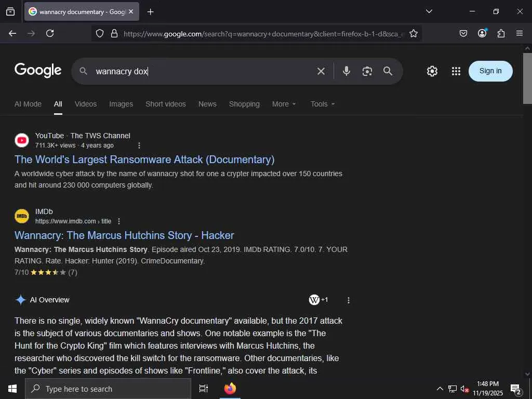The width and height of the screenshot is (532, 399).
Task: Open the notification center icon
Action: (515, 389)
